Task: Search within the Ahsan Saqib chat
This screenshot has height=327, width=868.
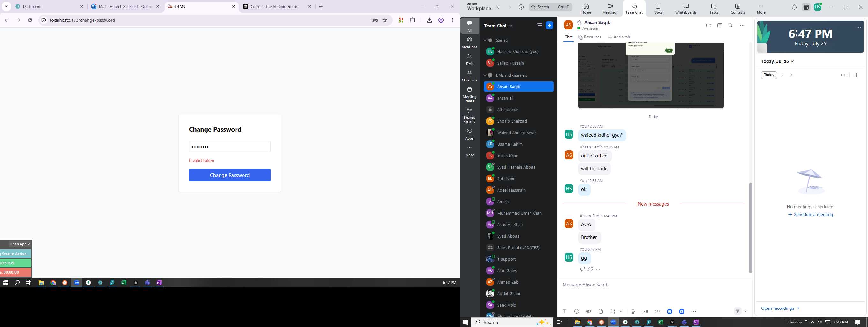Action: [730, 25]
